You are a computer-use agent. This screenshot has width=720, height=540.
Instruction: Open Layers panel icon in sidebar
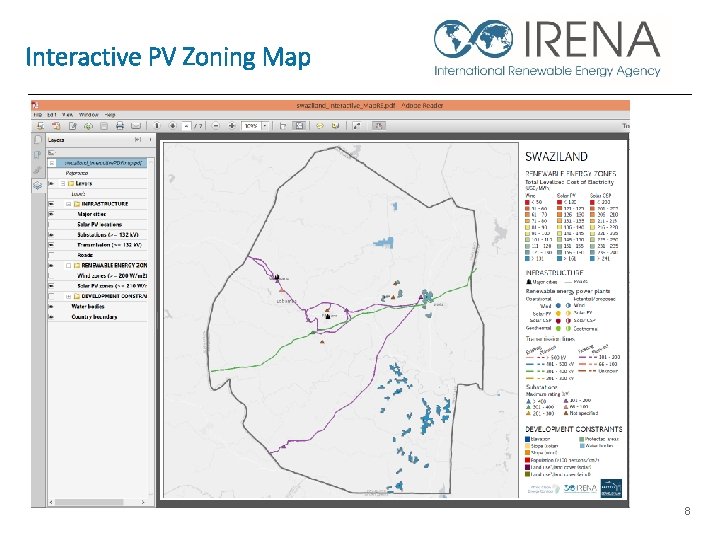38,185
